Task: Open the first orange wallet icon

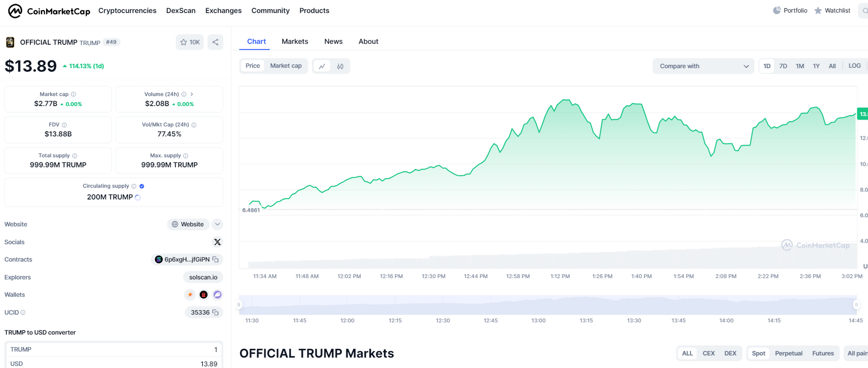Action: [190, 294]
